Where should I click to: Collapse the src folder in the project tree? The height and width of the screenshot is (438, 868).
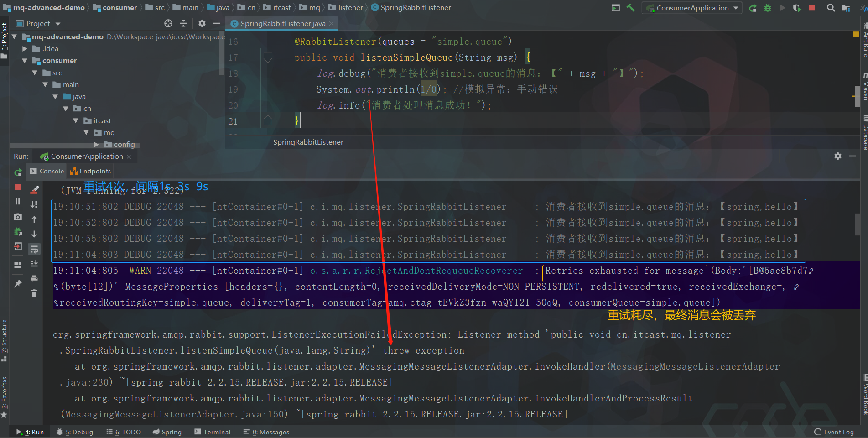[35, 73]
